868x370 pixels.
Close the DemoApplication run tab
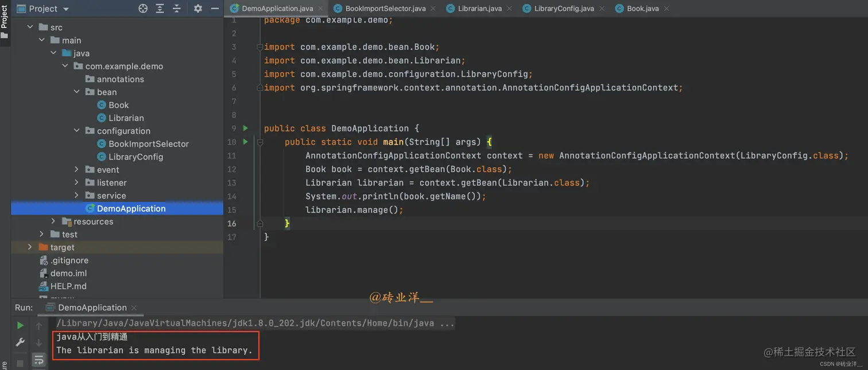coord(134,308)
